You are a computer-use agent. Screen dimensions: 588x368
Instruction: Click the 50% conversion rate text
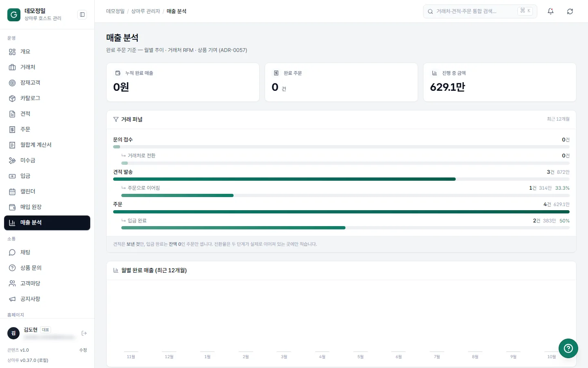pos(564,221)
